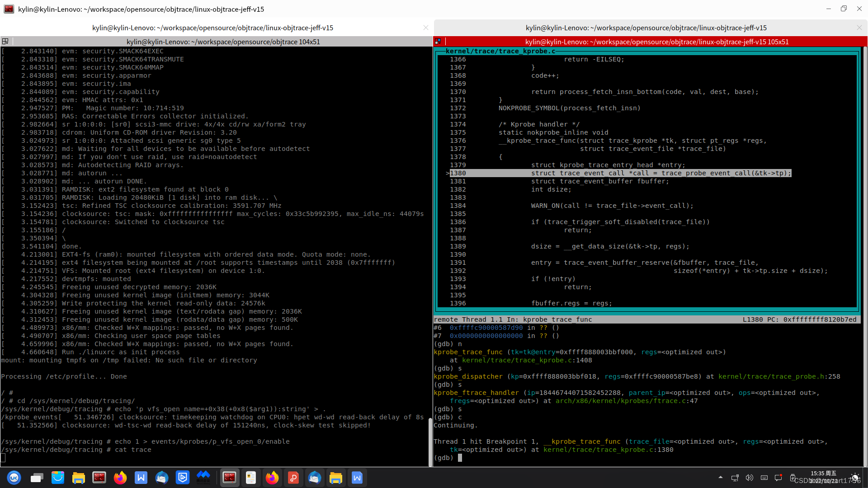
Task: Open Kylin UK start menu
Action: pos(14,478)
